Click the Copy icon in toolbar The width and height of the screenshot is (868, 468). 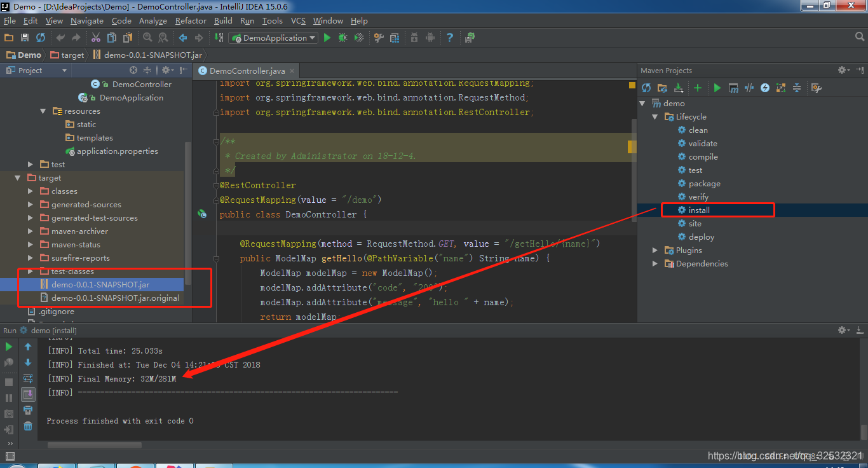pyautogui.click(x=111, y=38)
